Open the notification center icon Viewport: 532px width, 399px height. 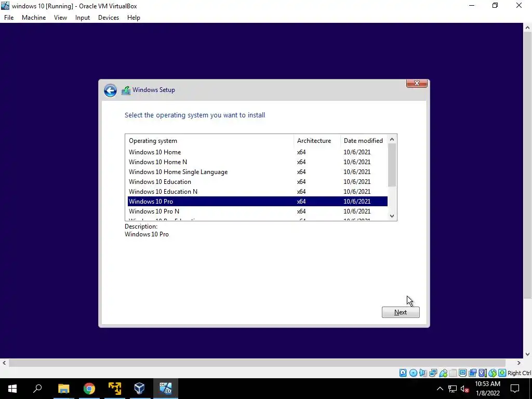[515, 389]
